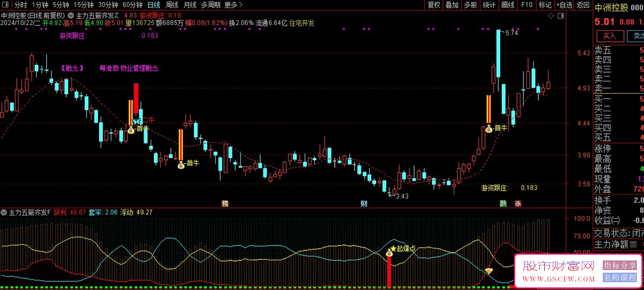This screenshot has width=644, height=290.
Task: Select the 15分钟 period
Action: click(83, 5)
